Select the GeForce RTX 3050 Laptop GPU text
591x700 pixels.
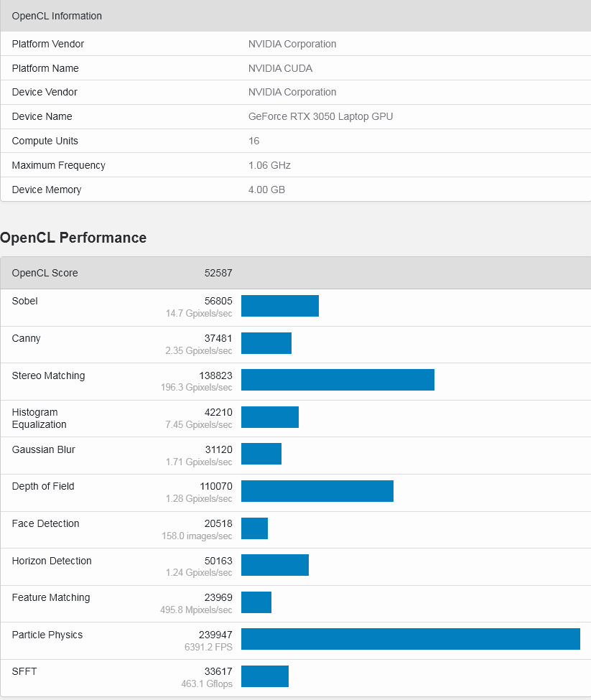(x=320, y=116)
